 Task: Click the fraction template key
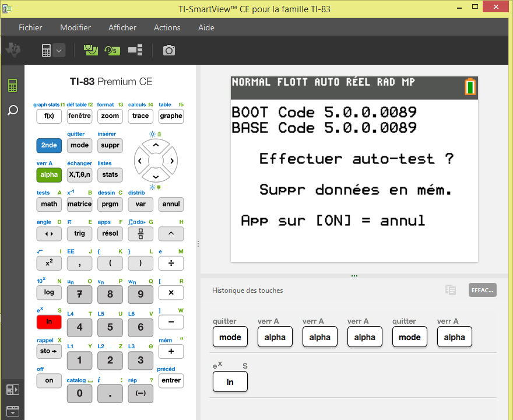tap(140, 234)
